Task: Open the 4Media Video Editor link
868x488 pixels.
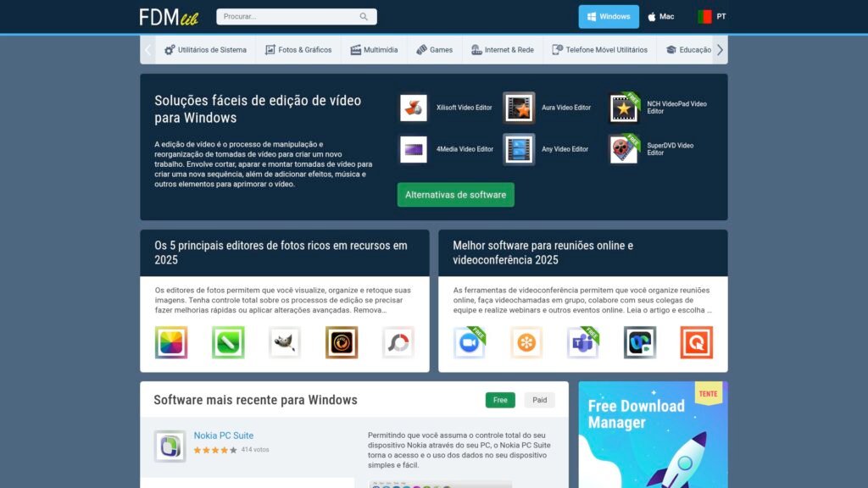Action: point(465,149)
